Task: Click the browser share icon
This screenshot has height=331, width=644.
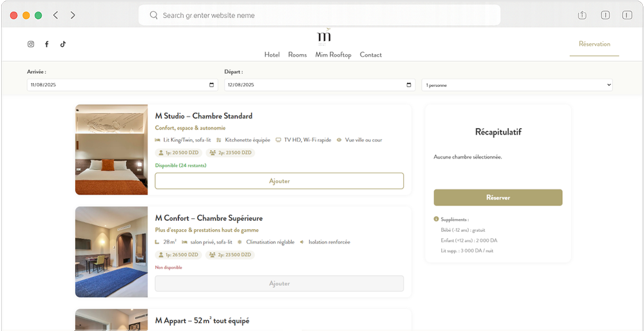Action: point(582,15)
